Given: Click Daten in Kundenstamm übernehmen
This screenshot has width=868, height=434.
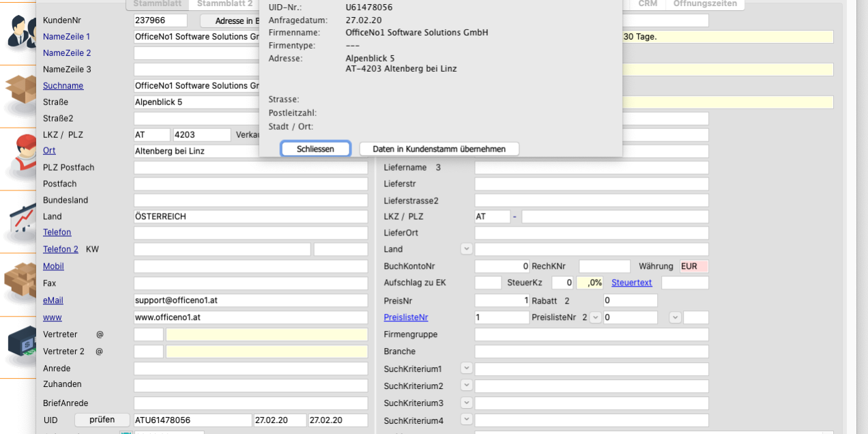Looking at the screenshot, I should [439, 149].
